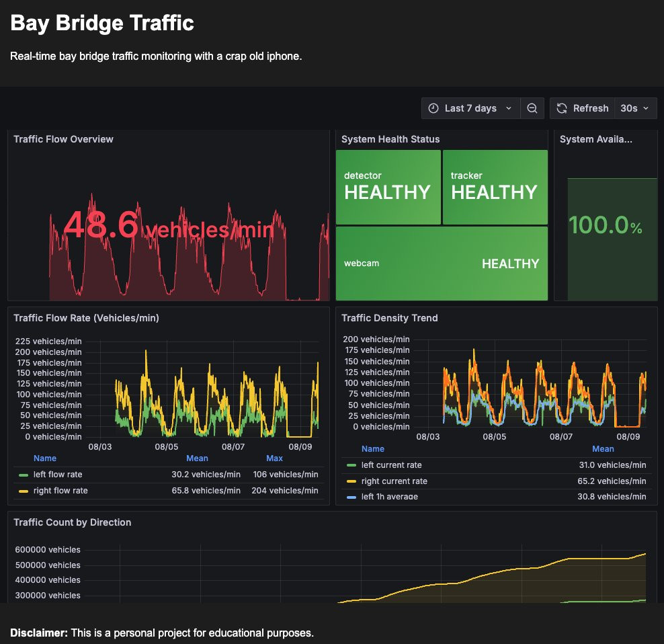
Task: Open the System Health Status panel title
Action: (390, 139)
